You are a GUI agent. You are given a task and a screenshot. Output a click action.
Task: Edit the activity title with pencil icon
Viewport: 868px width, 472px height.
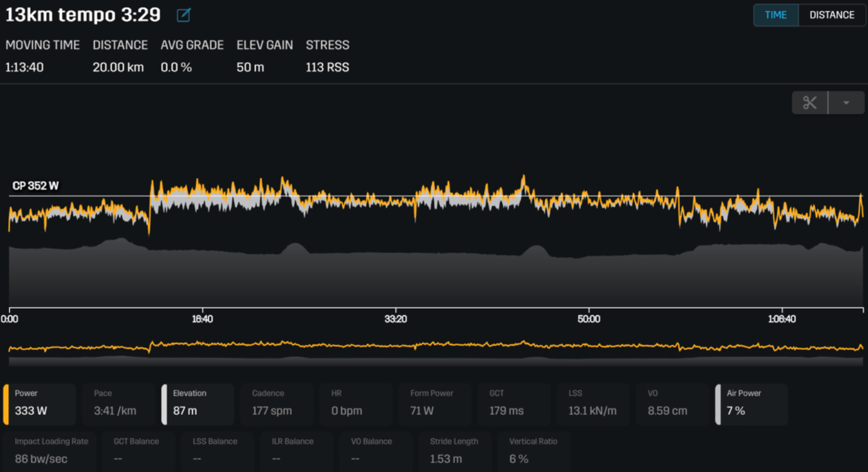pos(183,15)
